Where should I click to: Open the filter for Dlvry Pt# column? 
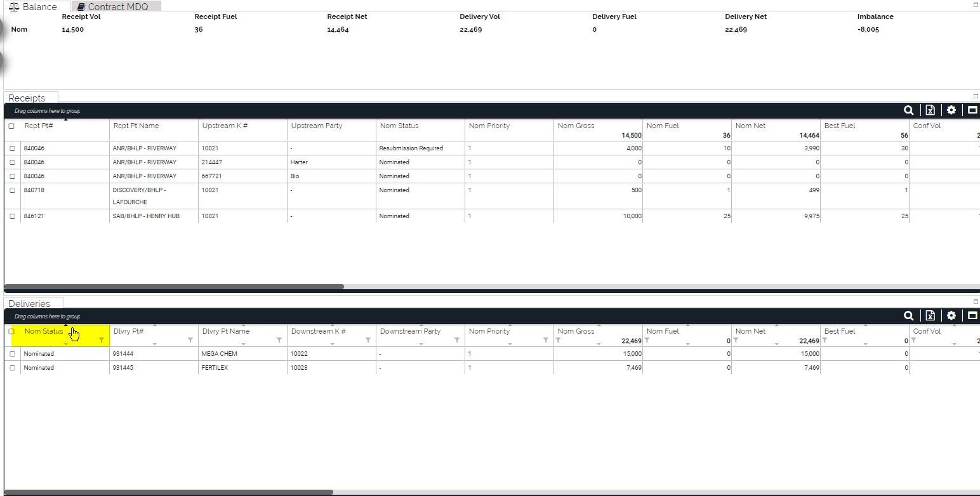[x=190, y=341]
